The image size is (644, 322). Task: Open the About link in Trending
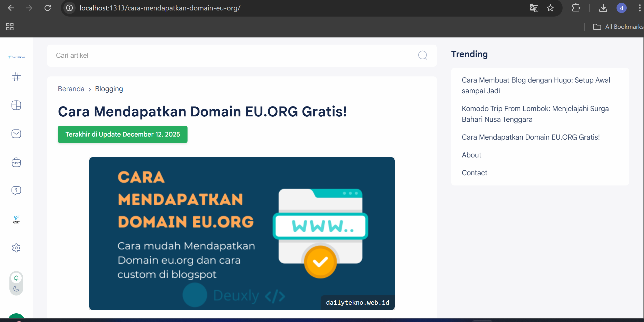point(471,155)
